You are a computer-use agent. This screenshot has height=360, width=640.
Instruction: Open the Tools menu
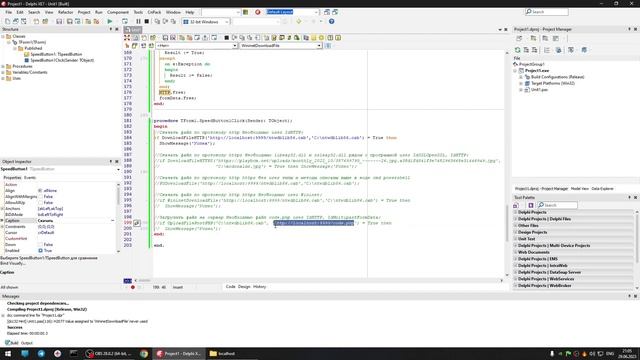(x=138, y=12)
